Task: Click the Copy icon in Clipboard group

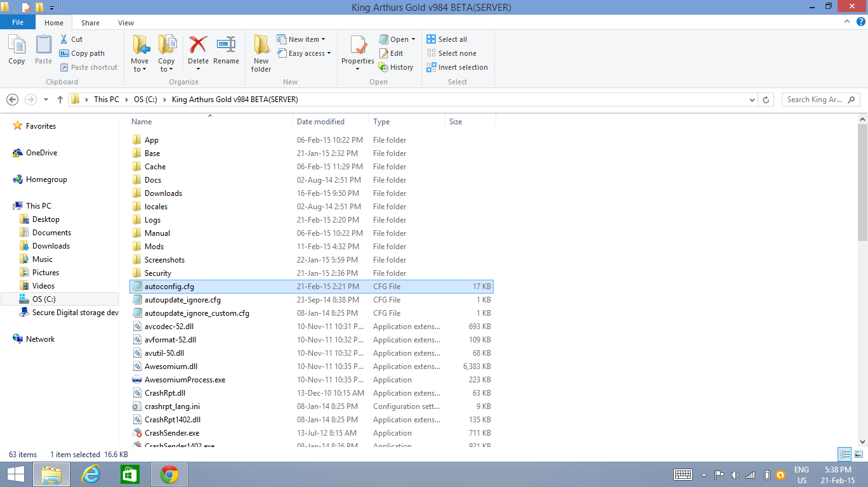Action: tap(16, 50)
